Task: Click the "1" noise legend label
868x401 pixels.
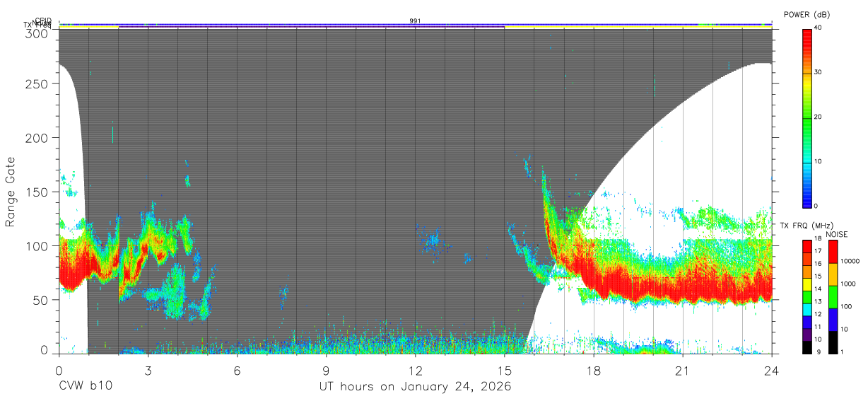Action: 842,351
